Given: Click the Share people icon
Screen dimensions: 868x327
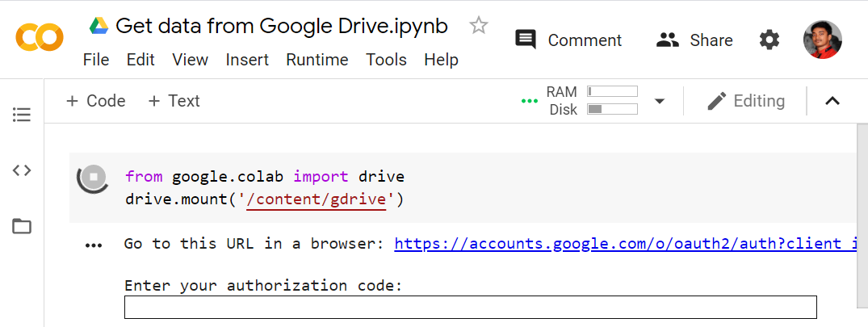Looking at the screenshot, I should 667,40.
